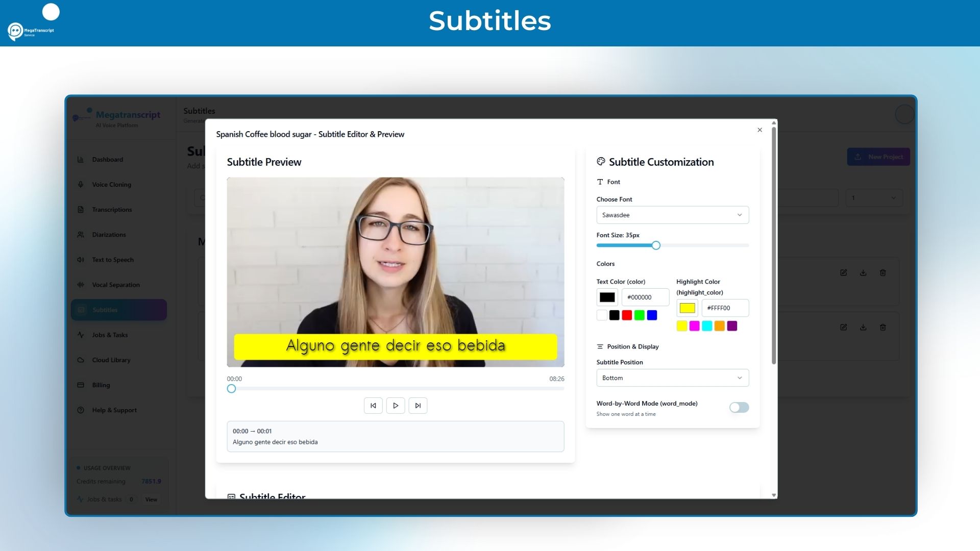
Task: Open the Transcriptions section
Action: click(112, 209)
